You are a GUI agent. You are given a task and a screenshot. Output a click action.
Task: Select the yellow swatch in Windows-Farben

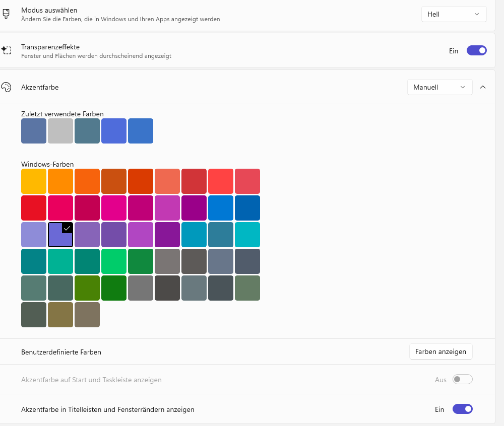pos(34,181)
